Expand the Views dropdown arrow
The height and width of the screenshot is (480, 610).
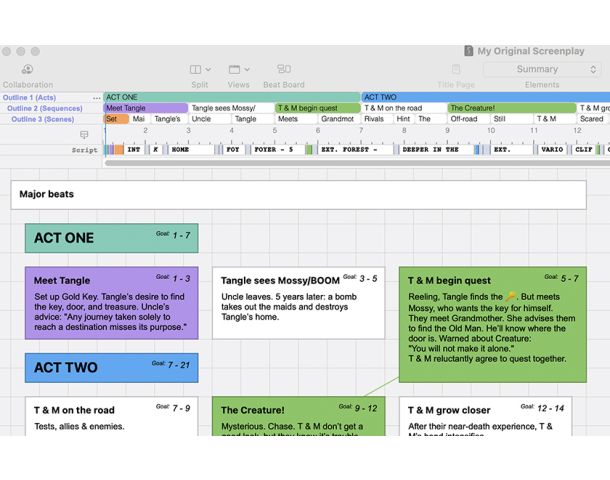[x=248, y=70]
